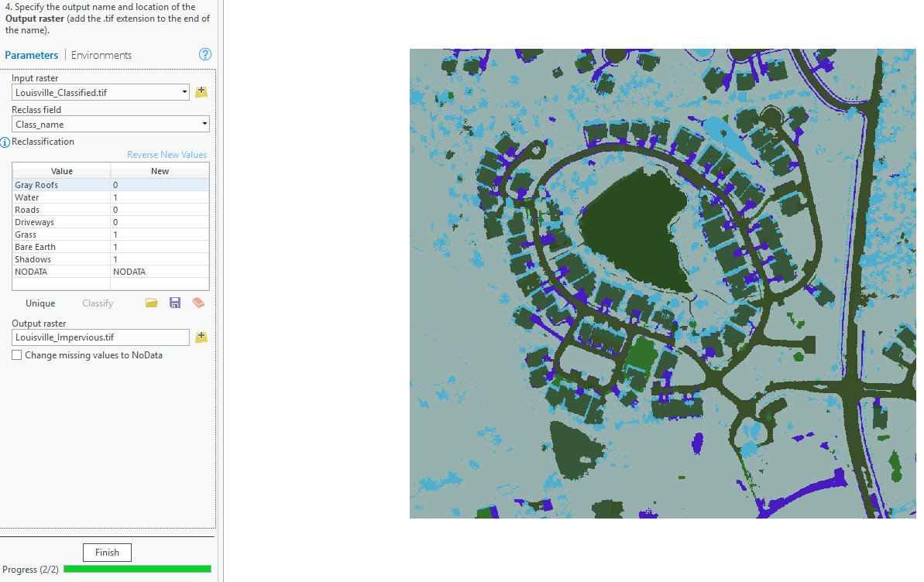This screenshot has width=924, height=582.
Task: Save the remap table using the save icon
Action: (x=174, y=302)
